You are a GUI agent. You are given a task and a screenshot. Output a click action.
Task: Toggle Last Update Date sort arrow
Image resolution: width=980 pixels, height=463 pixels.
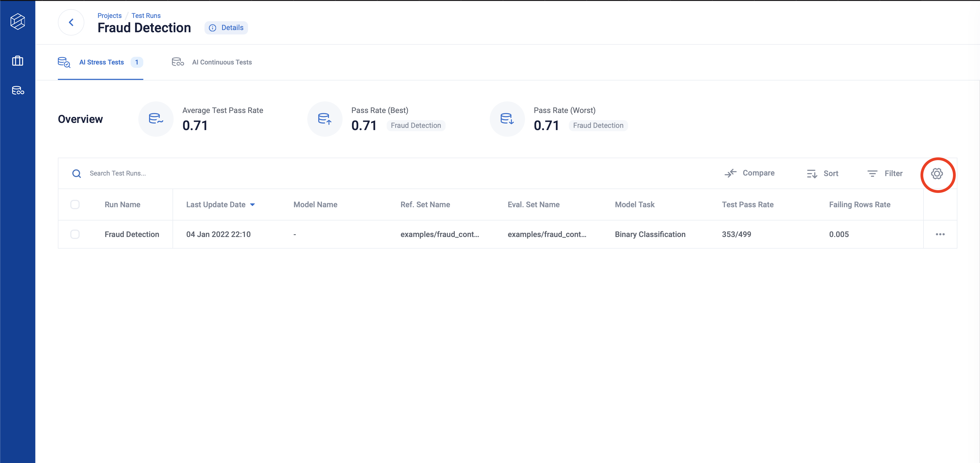pyautogui.click(x=253, y=205)
